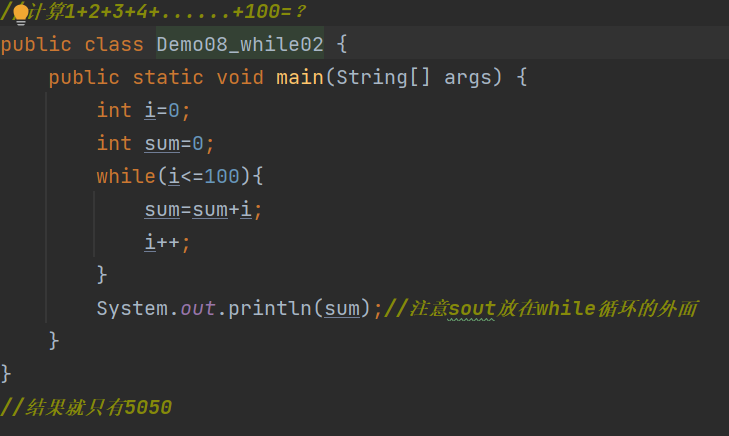
Task: Click the yellow lightbulb intention icon
Action: click(x=21, y=12)
